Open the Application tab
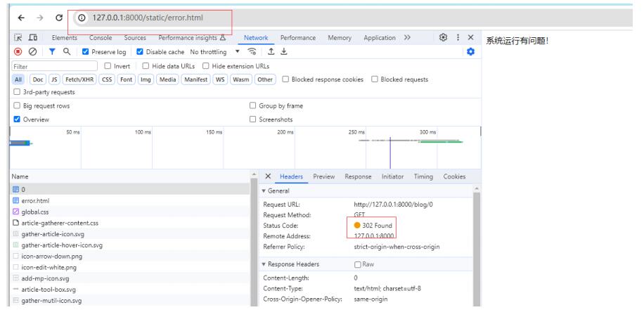 tap(380, 38)
